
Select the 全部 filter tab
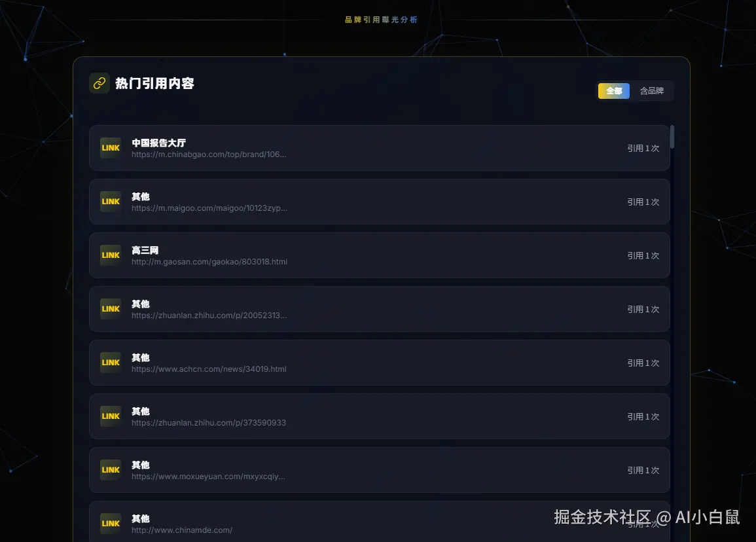tap(614, 90)
